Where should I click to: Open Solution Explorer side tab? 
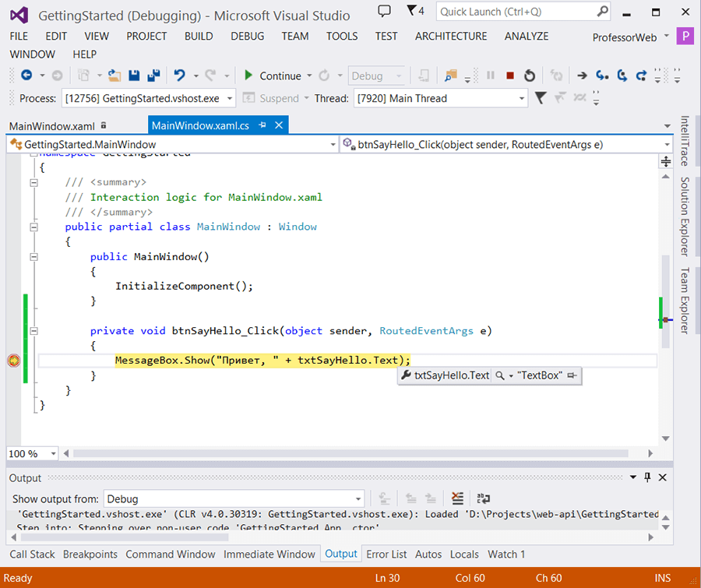tap(685, 217)
